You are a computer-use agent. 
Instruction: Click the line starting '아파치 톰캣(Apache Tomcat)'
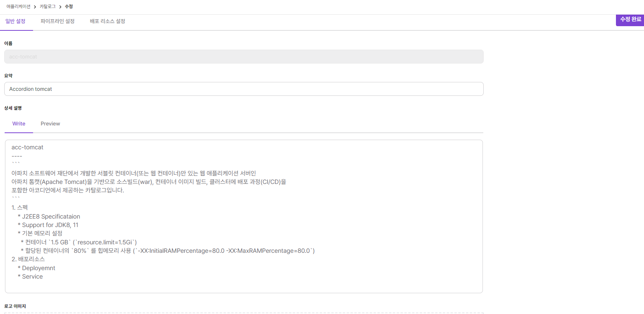tap(149, 182)
